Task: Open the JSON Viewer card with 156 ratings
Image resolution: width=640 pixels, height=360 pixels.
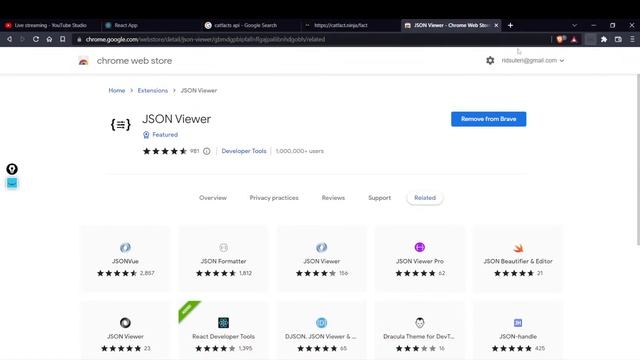Action: pyautogui.click(x=322, y=259)
